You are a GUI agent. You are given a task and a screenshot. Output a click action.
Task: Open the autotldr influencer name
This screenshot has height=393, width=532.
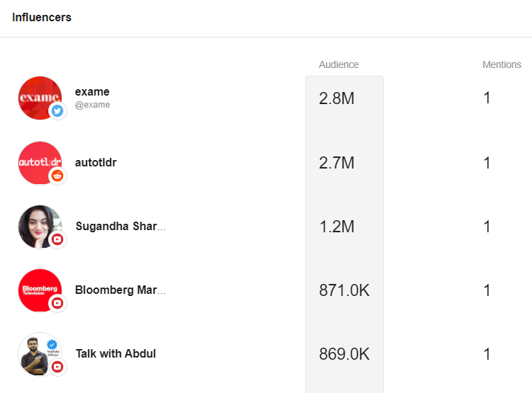(96, 162)
